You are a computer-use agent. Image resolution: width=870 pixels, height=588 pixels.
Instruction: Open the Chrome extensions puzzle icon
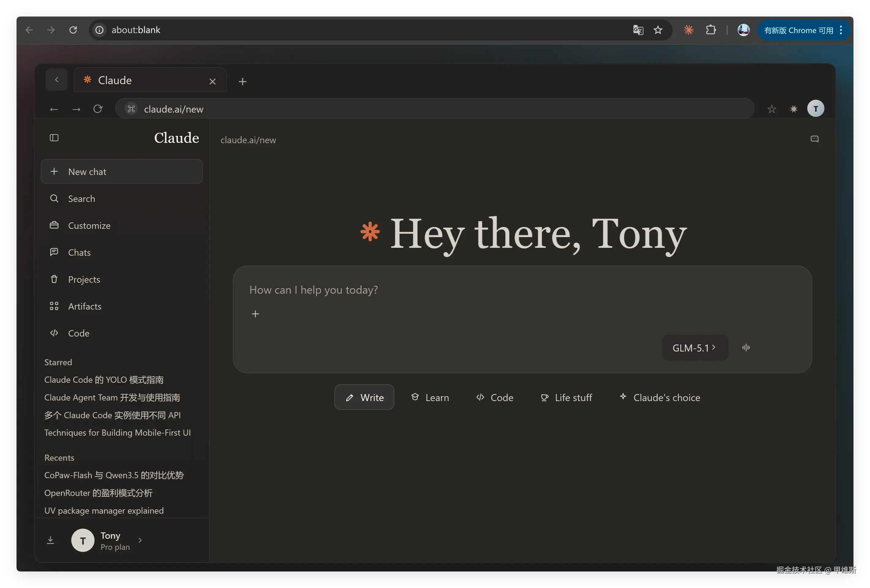click(711, 30)
